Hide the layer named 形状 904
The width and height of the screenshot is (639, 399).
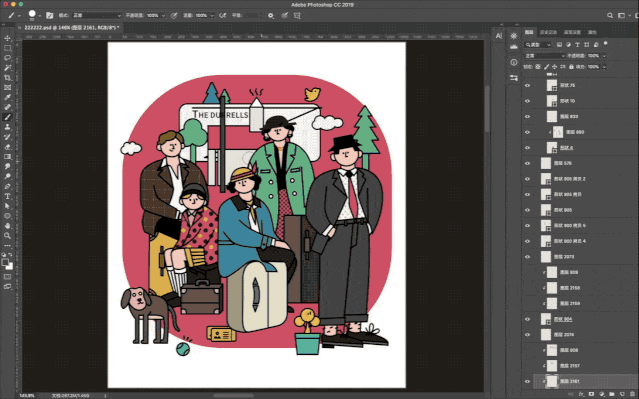527,319
